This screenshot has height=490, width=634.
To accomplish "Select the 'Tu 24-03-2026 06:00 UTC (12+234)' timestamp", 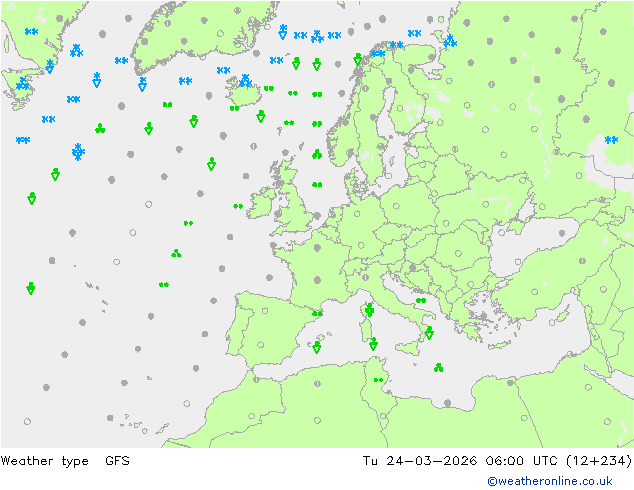I will (x=497, y=461).
